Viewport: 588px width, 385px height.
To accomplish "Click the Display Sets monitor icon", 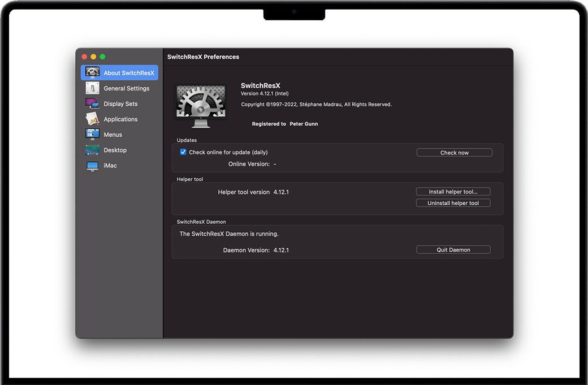I will click(x=92, y=103).
